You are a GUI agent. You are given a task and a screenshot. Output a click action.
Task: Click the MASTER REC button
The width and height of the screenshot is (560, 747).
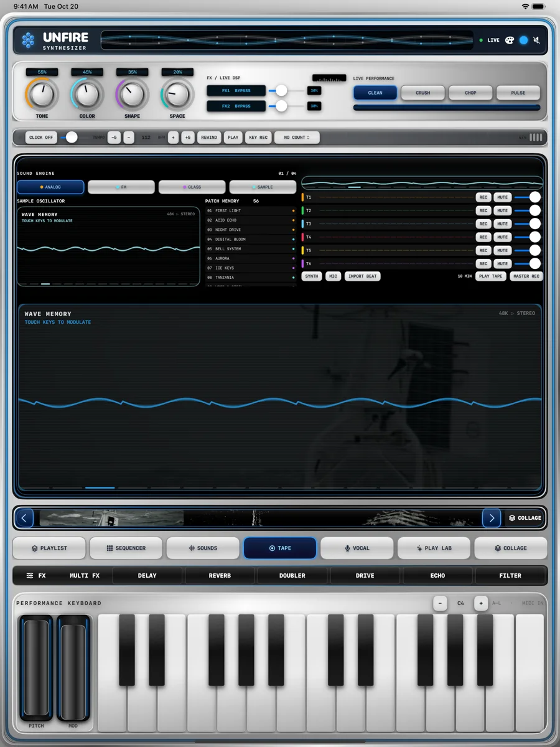(526, 276)
